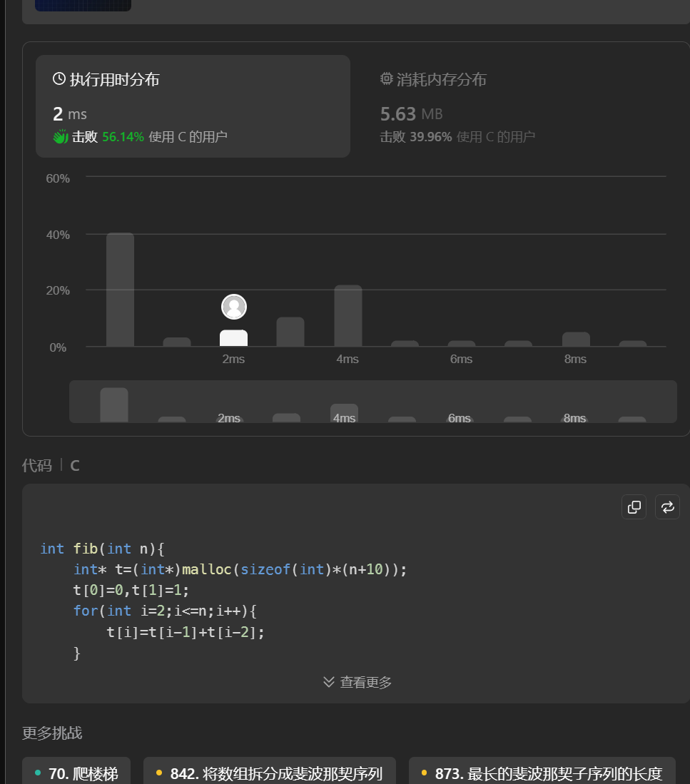The height and width of the screenshot is (784, 690).
Task: Click the clock icon beside 执行用时分布
Action: click(59, 79)
